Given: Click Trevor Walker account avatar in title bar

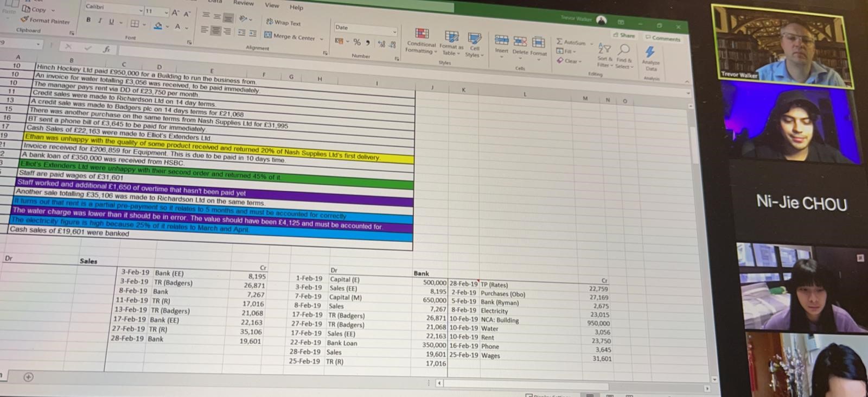Looking at the screenshot, I should click(601, 20).
